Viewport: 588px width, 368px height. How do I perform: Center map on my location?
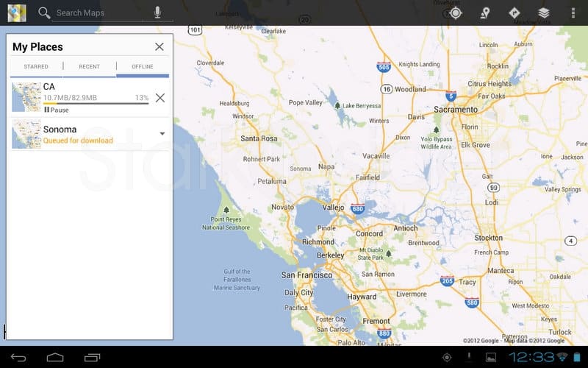(x=456, y=13)
